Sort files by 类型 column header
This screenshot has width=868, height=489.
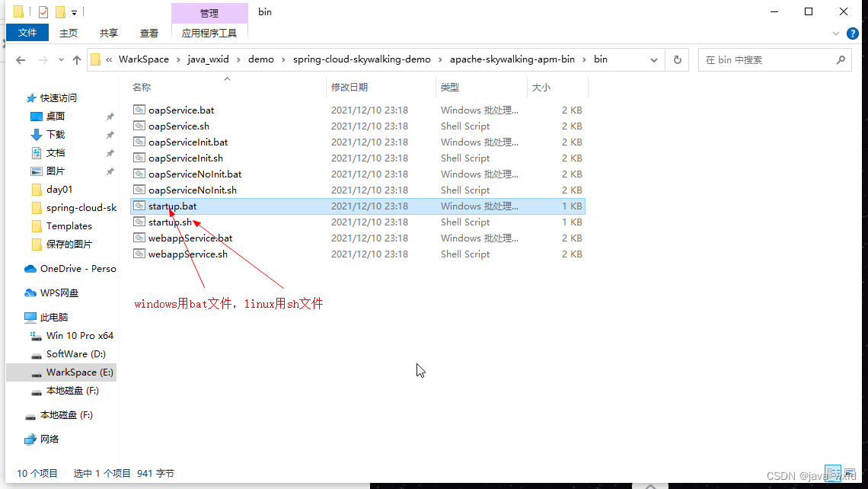(449, 87)
